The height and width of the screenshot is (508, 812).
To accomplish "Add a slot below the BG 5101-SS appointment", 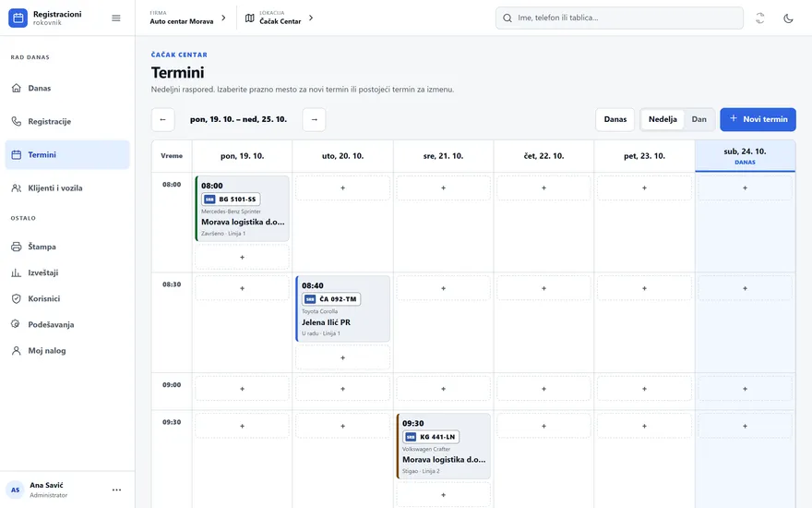I will click(x=243, y=257).
